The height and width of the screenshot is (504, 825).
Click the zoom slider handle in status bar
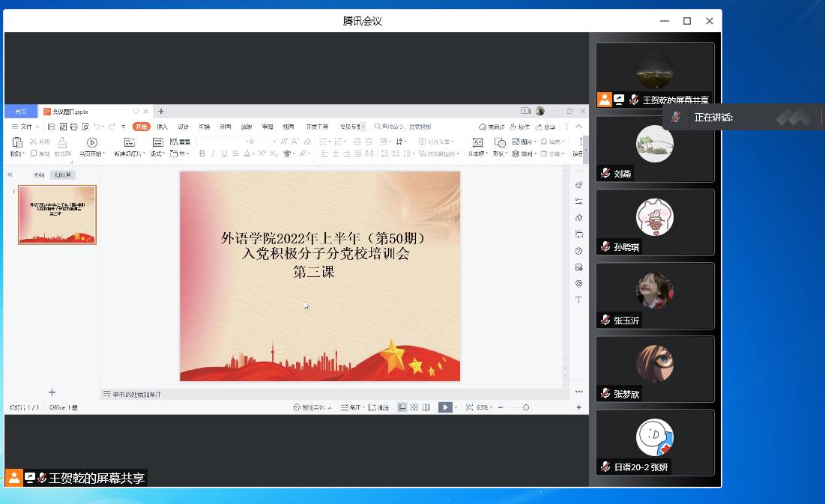pyautogui.click(x=526, y=407)
